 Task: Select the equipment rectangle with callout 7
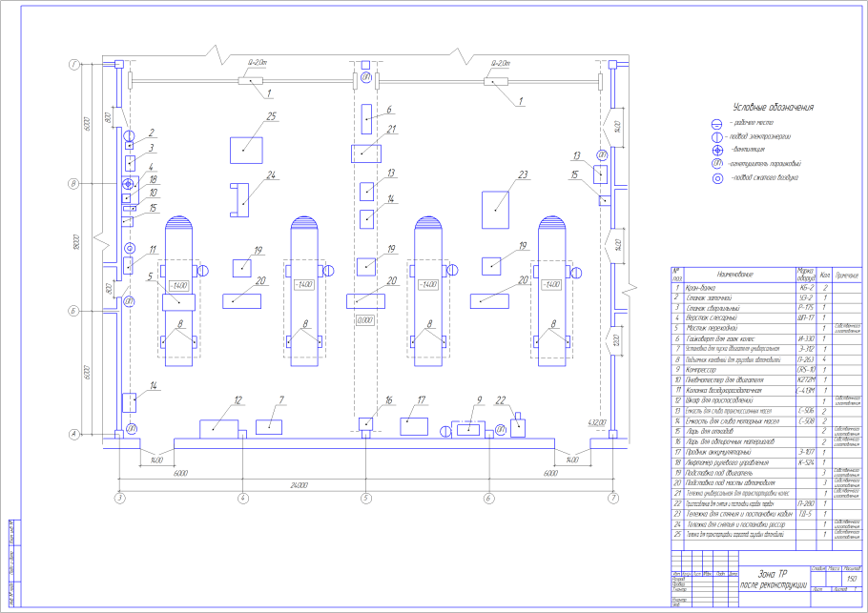[x=269, y=425]
